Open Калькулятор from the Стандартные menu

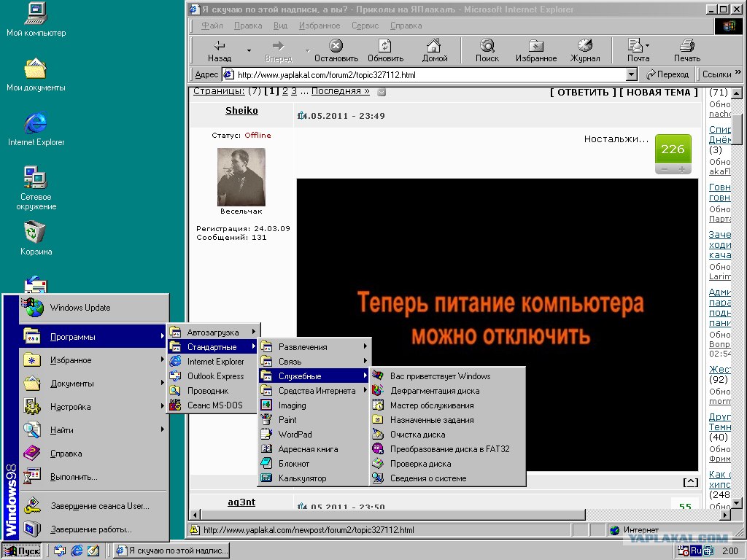point(314,478)
